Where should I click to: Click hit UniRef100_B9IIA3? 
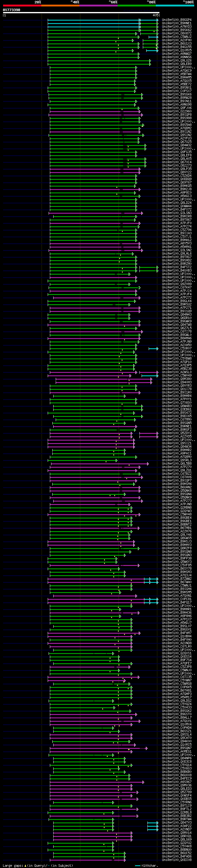(177, 233)
